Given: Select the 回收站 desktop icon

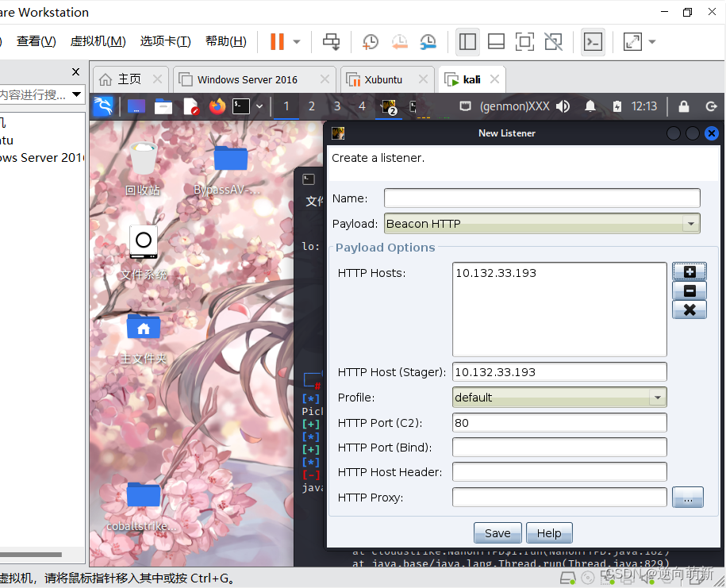Looking at the screenshot, I should point(143,168).
